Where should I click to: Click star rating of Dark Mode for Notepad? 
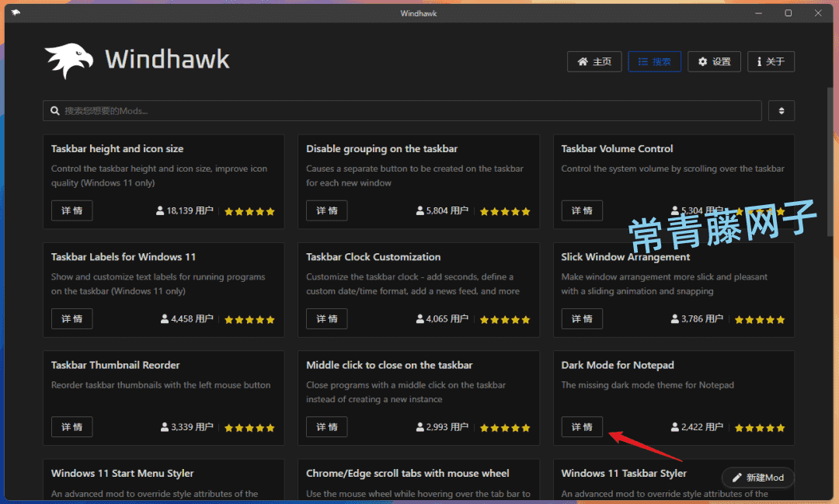[x=760, y=427]
